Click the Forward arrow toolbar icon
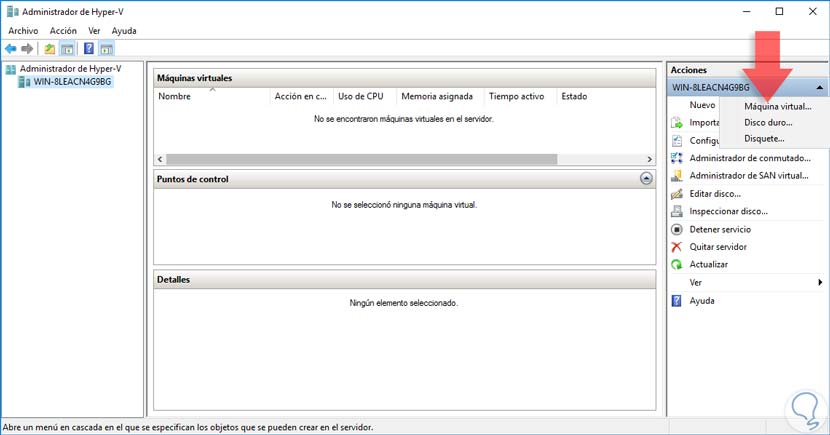Viewport: 830px width, 435px height. pos(27,49)
